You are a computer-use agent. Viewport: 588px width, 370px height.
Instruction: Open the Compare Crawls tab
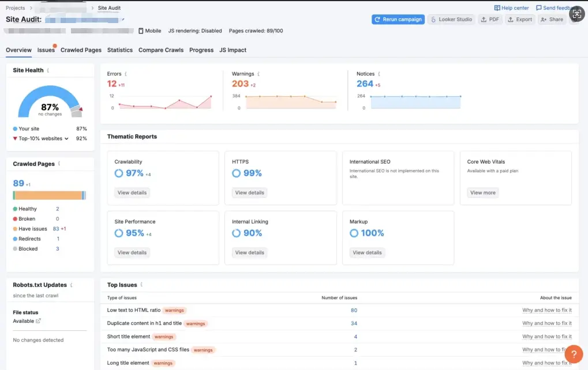161,50
